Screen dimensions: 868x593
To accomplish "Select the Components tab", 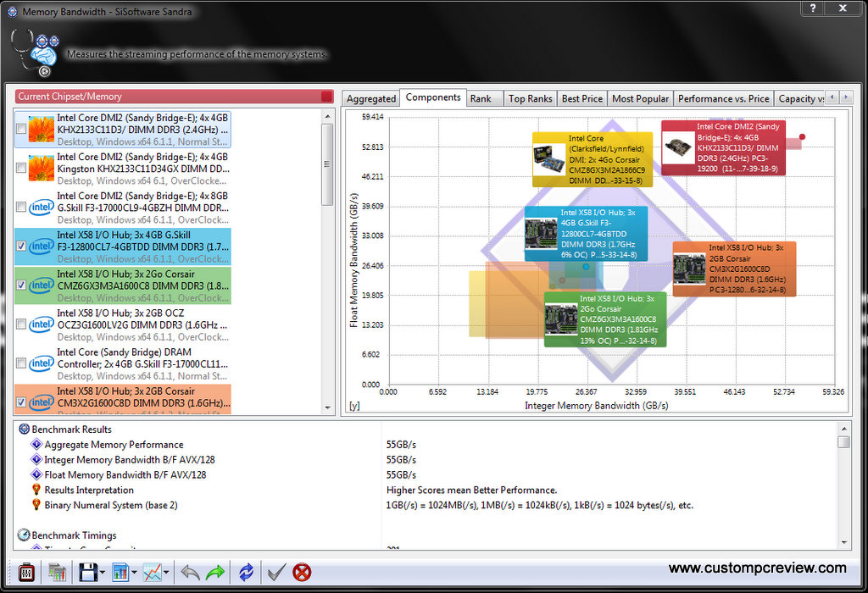I will pos(433,97).
